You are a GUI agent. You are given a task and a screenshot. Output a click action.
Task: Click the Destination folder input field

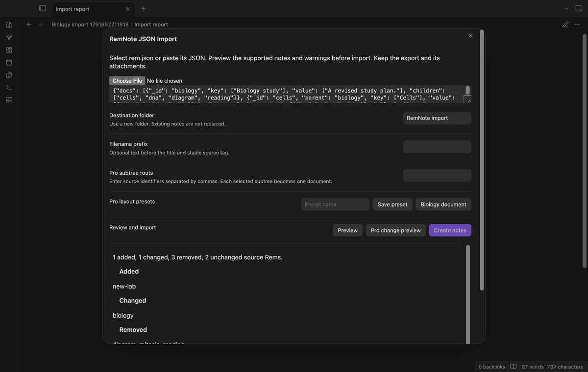point(437,118)
